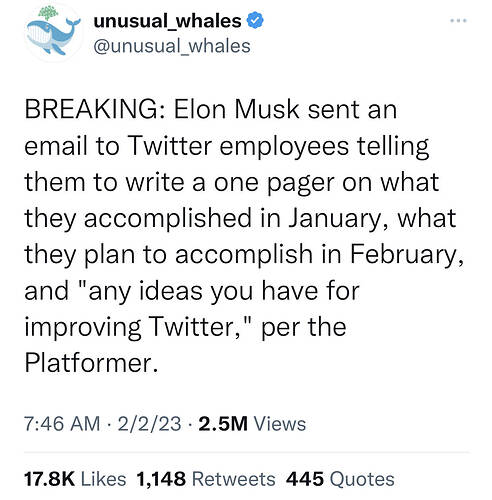Open the 1,148 Retweets list
The image size is (492, 500).
206,479
